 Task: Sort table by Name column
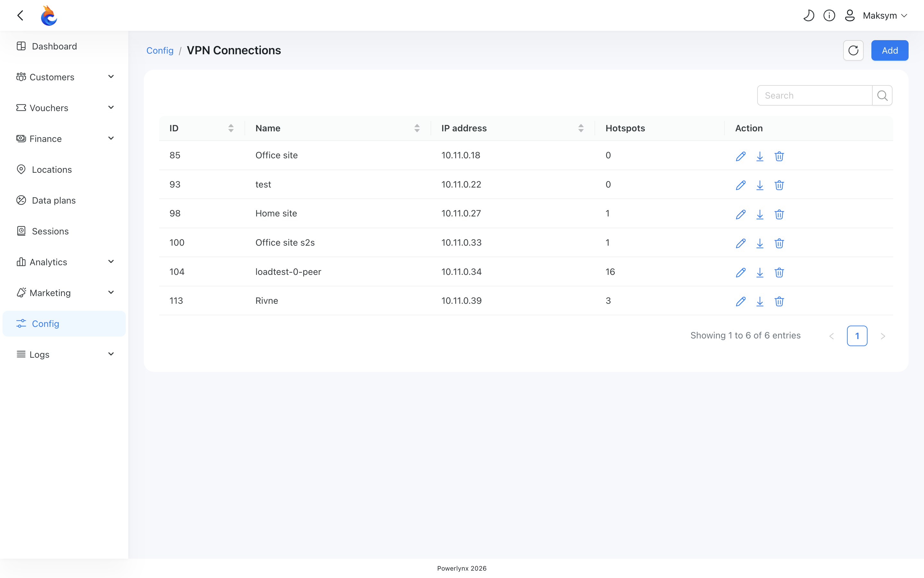tap(417, 128)
